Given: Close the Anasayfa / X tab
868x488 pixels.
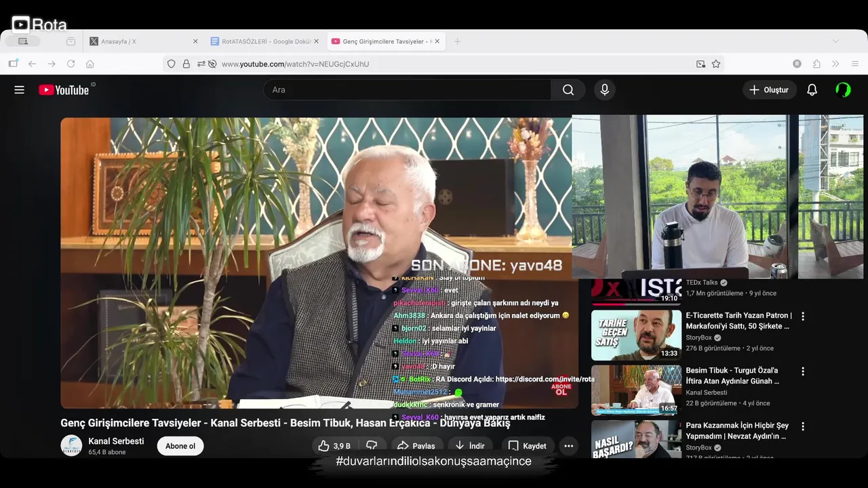Looking at the screenshot, I should click(195, 41).
